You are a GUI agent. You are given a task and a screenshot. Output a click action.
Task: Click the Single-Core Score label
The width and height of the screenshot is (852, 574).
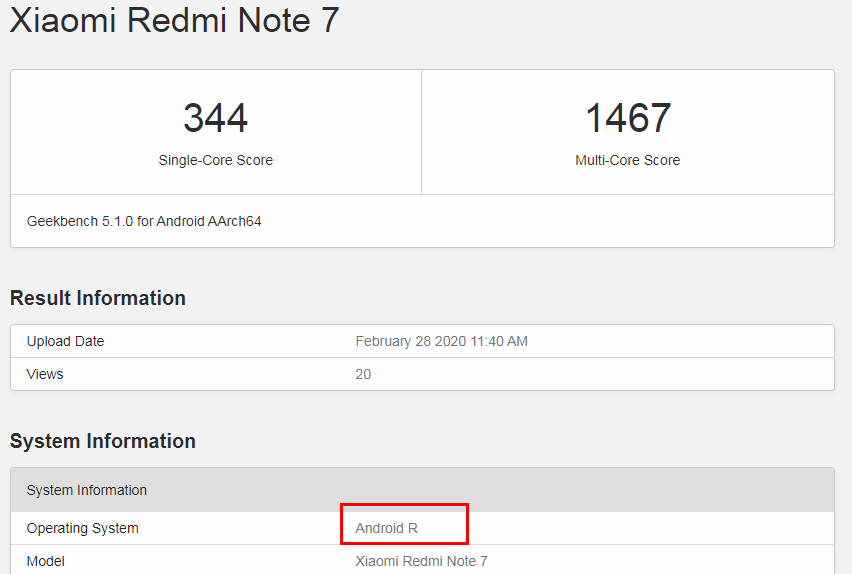pyautogui.click(x=216, y=160)
